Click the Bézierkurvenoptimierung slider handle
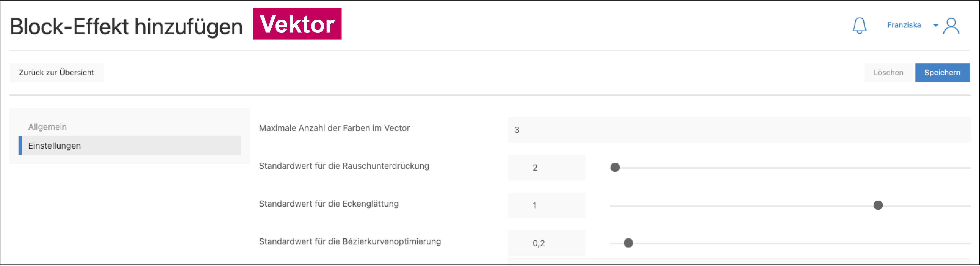 tap(629, 243)
